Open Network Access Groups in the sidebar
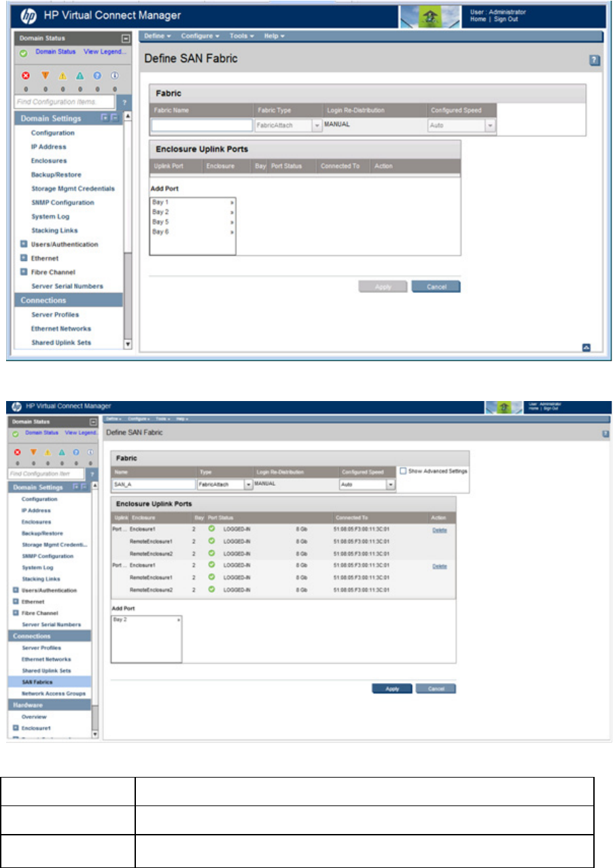Viewport: 613px width, 868px height. [x=54, y=693]
